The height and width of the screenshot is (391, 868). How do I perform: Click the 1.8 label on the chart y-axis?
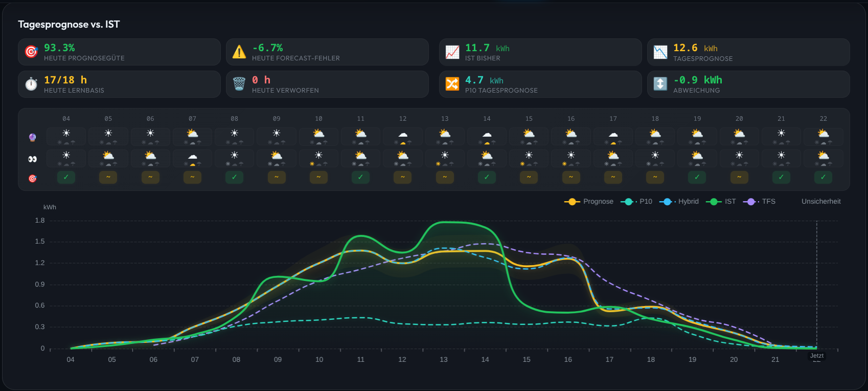tap(40, 221)
